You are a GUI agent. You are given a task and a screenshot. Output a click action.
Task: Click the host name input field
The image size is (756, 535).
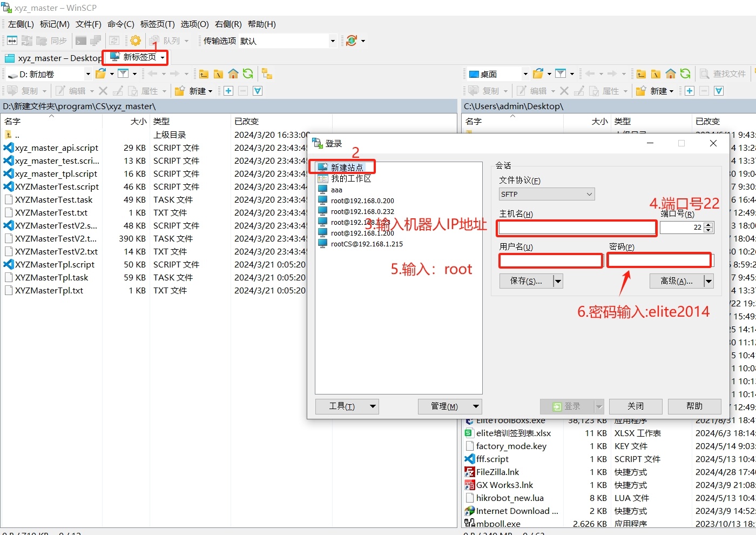coord(576,228)
